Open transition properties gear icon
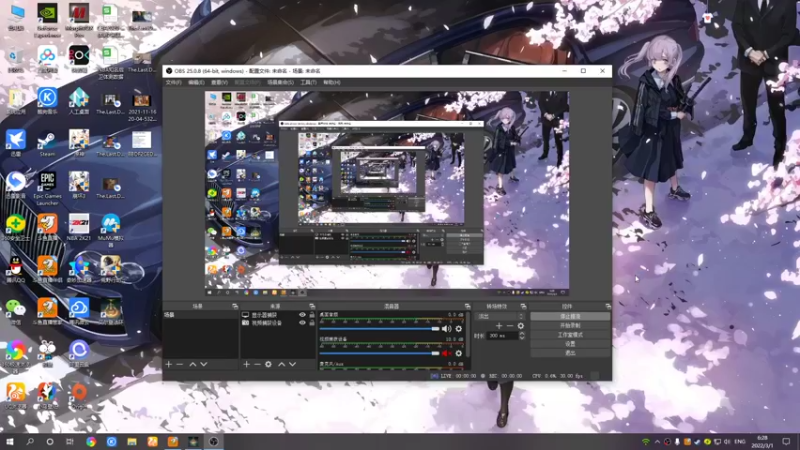The image size is (800, 450). tap(520, 326)
